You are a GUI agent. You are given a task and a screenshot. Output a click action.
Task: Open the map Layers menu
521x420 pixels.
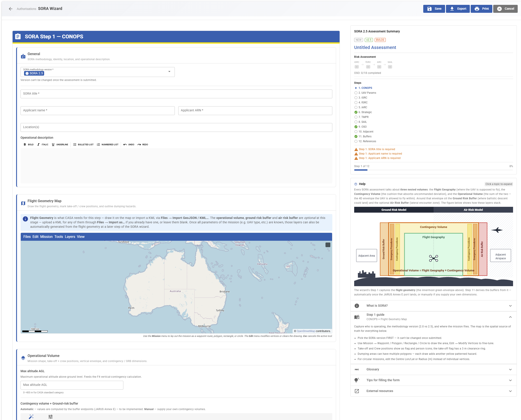tap(70, 237)
